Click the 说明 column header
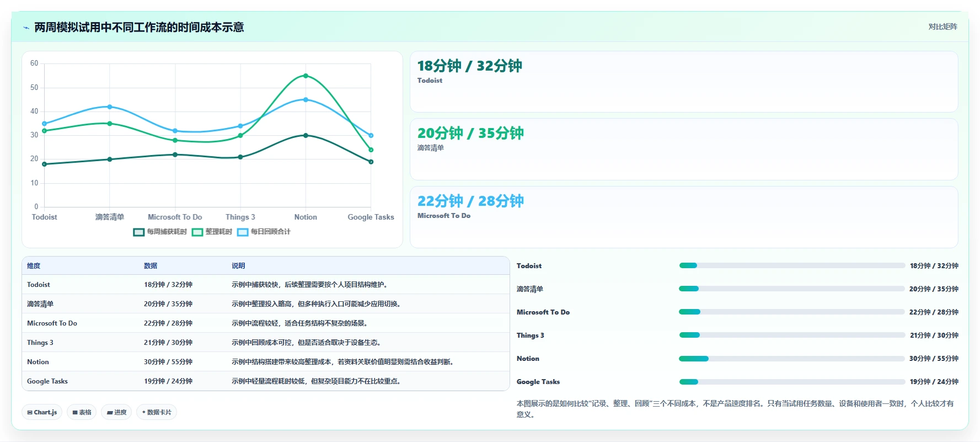The image size is (980, 442). coord(238,266)
